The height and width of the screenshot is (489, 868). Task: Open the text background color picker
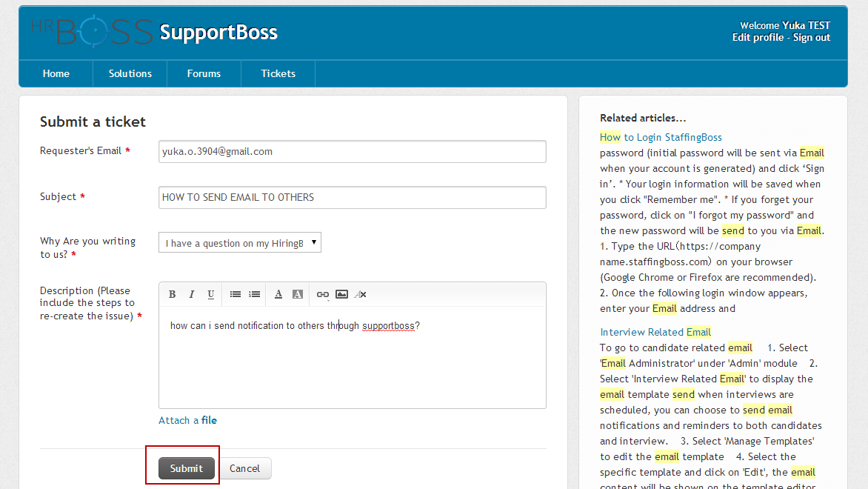tap(298, 294)
